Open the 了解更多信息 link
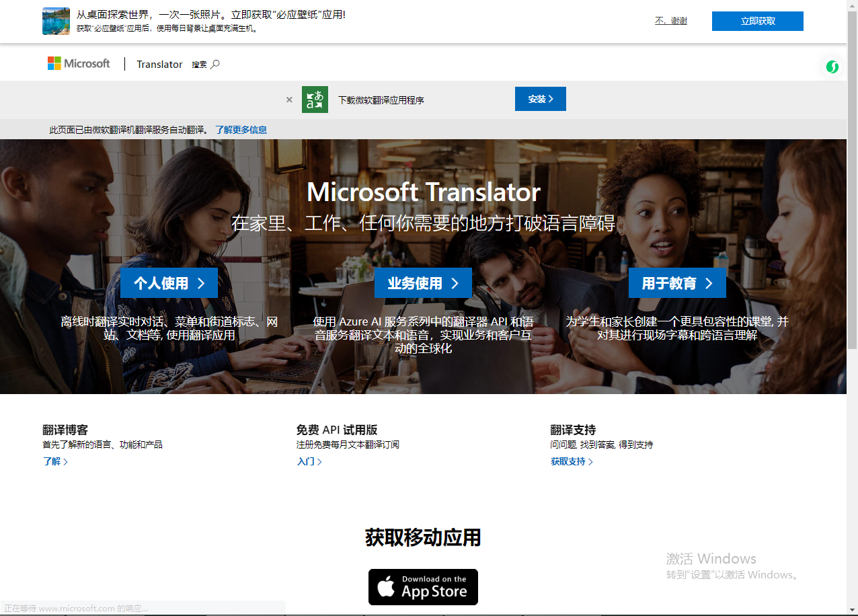Screen dimensions: 858x616 (241, 130)
